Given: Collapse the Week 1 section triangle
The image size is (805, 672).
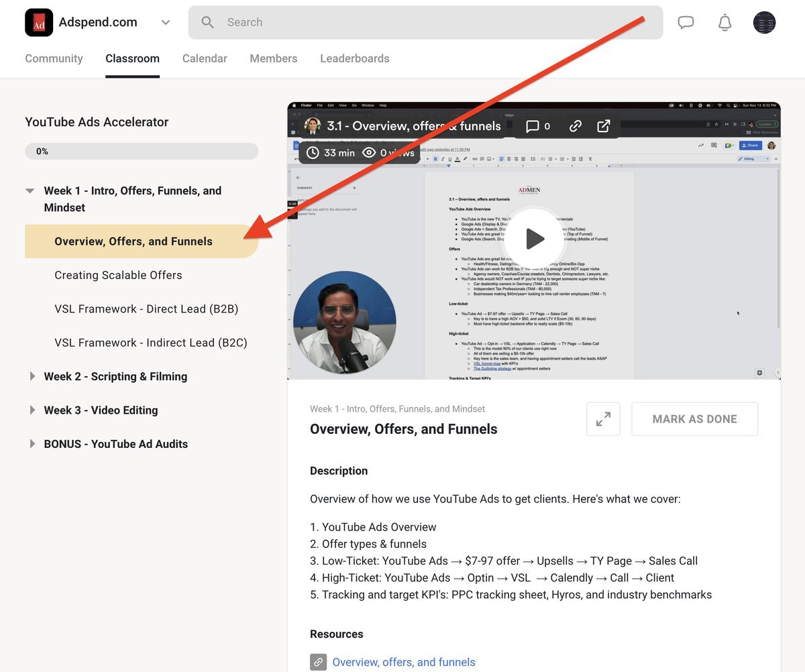Looking at the screenshot, I should click(30, 191).
